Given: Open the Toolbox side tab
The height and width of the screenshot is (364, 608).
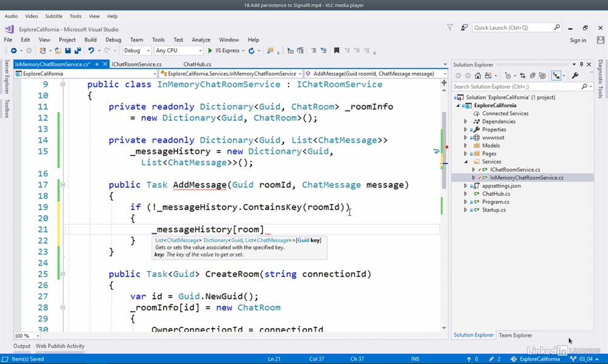Looking at the screenshot, I should coord(7,109).
